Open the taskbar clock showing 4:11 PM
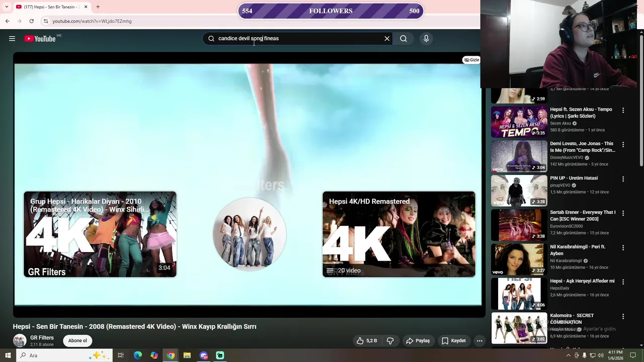 click(x=615, y=355)
